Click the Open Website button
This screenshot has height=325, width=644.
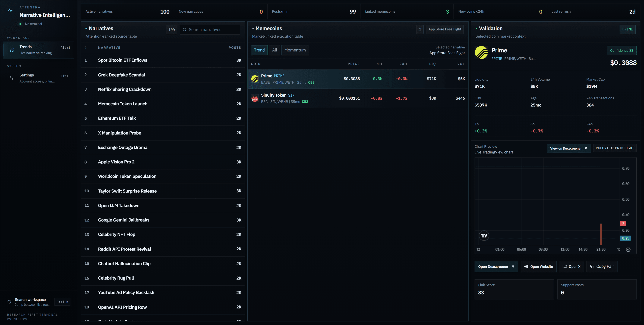[539, 266]
